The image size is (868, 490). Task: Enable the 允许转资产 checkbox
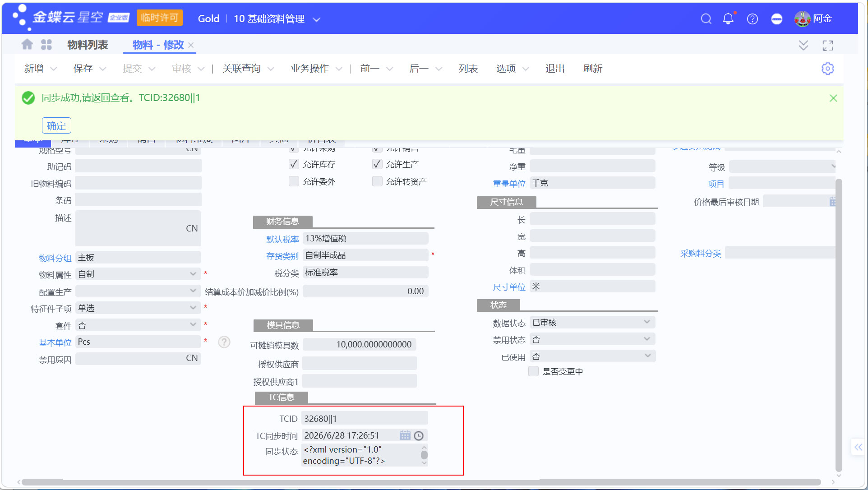[377, 181]
